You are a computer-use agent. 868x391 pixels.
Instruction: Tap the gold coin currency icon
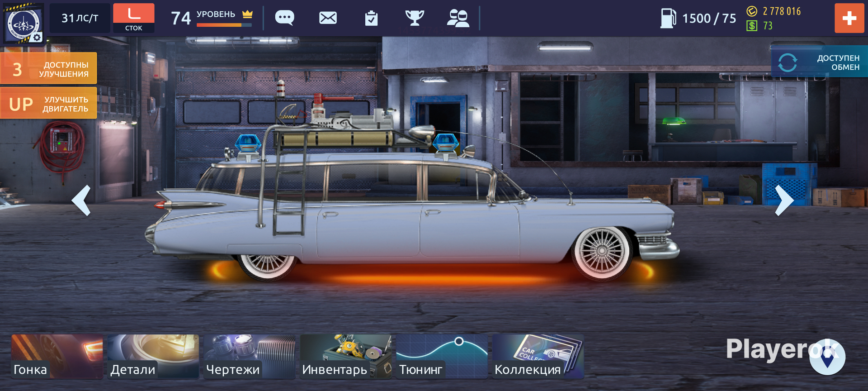pos(752,11)
